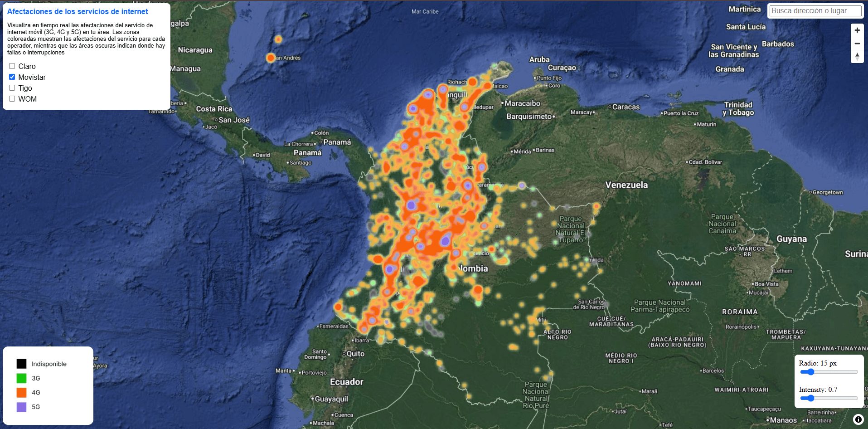Viewport: 868px width, 429px height.
Task: Click the Venezuela country label on map
Action: [x=626, y=185]
